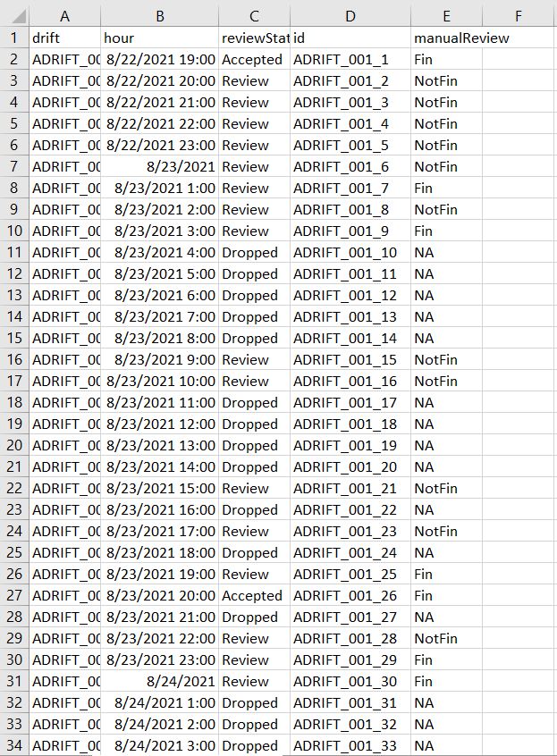Viewport: 557px width, 756px height.
Task: Select cell containing ADRIFT_001_1
Action: [350, 59]
